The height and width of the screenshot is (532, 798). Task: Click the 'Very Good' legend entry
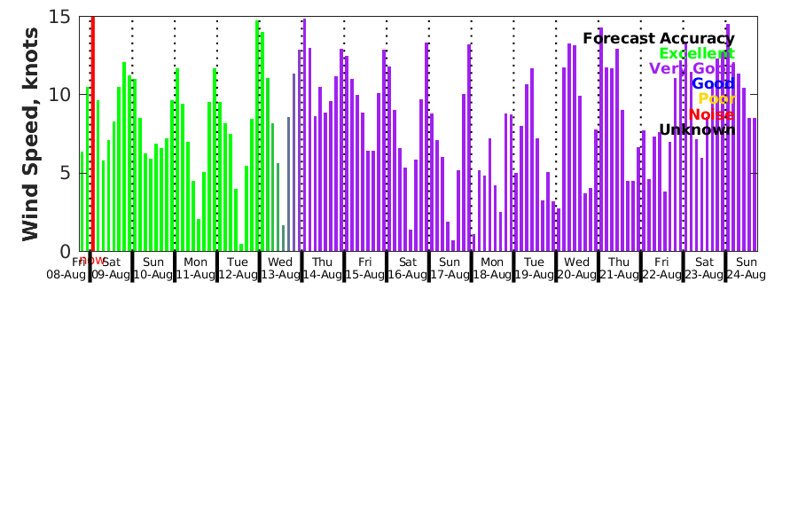692,69
